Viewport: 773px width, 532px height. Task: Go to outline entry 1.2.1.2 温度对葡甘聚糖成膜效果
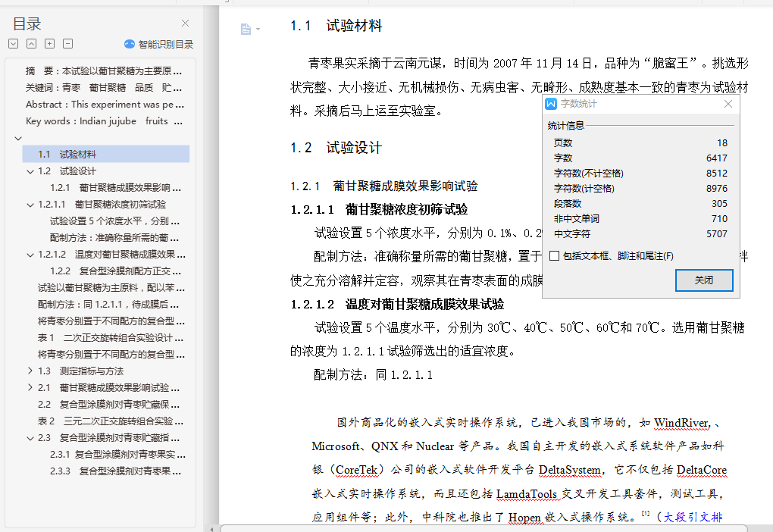[111, 255]
